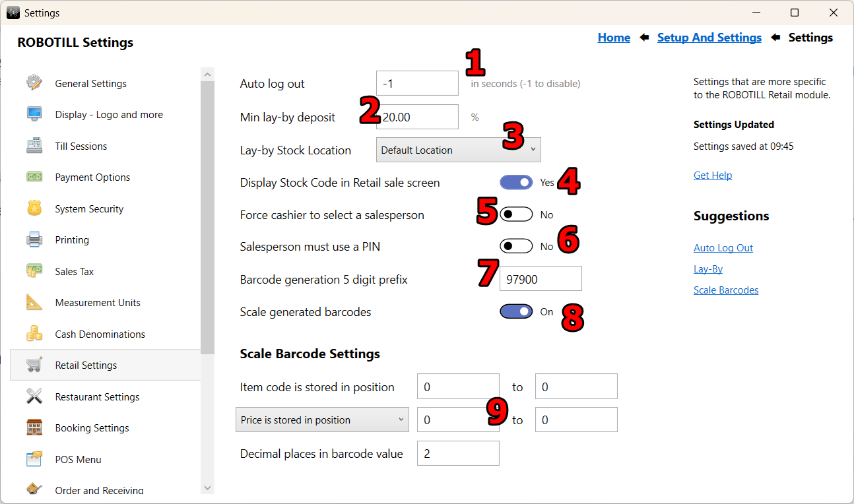The image size is (854, 504).
Task: Select the Display monitor icon in sidebar
Action: tap(34, 114)
